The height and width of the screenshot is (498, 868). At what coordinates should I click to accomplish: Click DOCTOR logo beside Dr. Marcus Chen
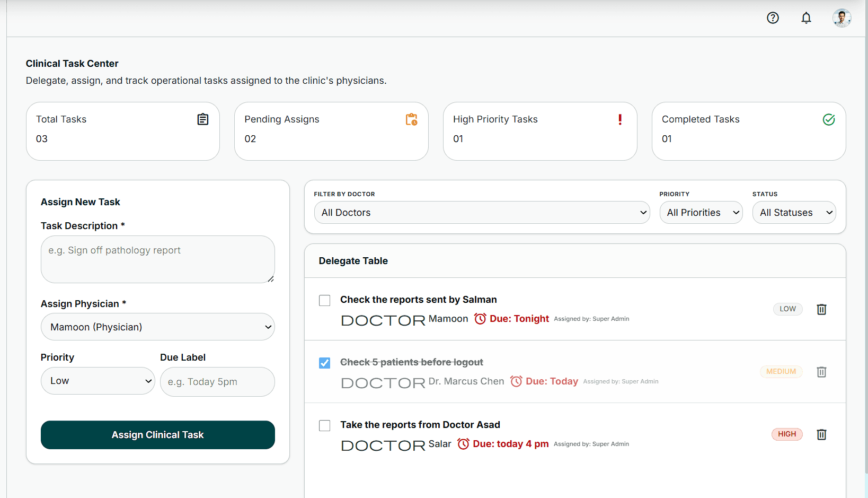(x=383, y=383)
